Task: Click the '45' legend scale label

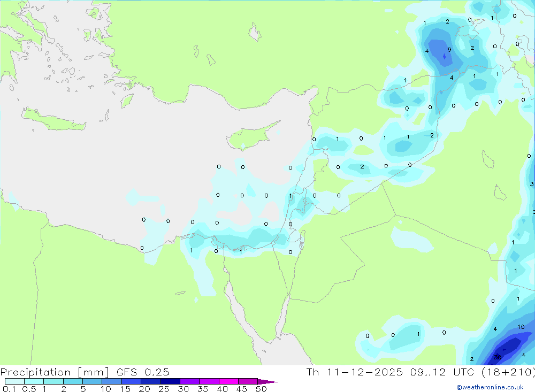Action: click(242, 389)
